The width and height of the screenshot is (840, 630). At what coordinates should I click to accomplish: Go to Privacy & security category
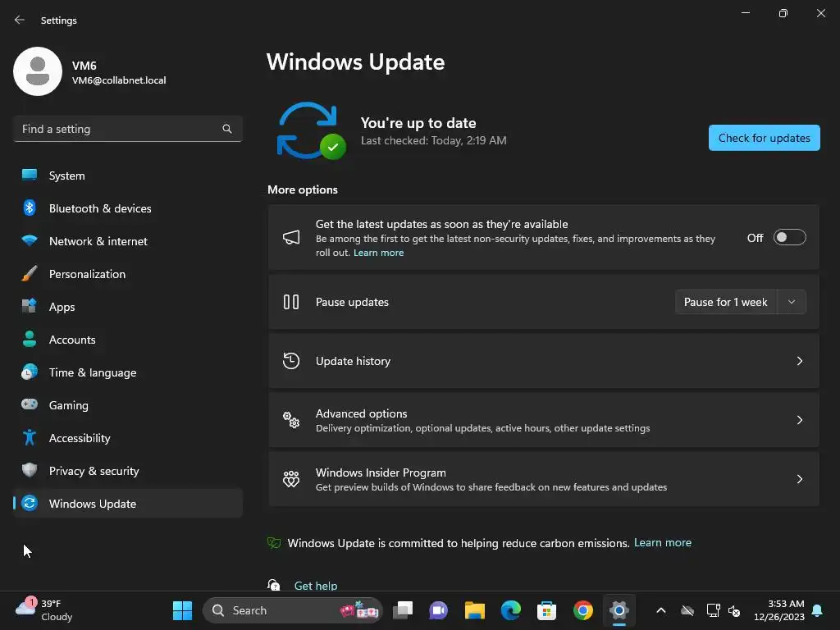[x=127, y=470]
